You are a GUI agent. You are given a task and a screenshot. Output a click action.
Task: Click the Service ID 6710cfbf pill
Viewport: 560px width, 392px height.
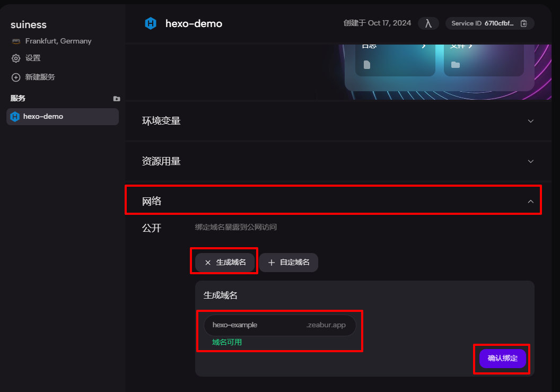pyautogui.click(x=489, y=23)
